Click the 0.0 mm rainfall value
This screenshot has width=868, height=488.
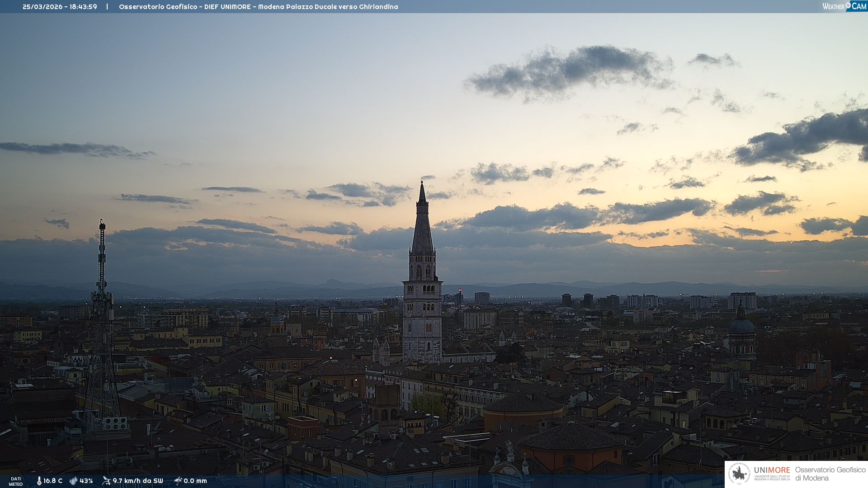[x=195, y=481]
